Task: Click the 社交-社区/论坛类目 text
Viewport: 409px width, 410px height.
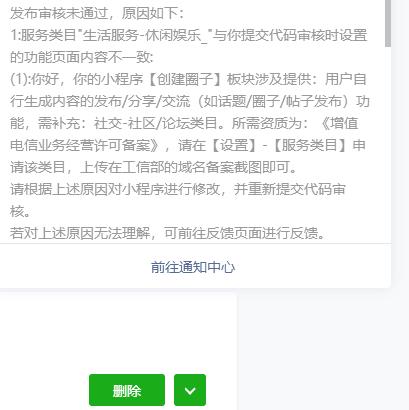Action: (156, 123)
